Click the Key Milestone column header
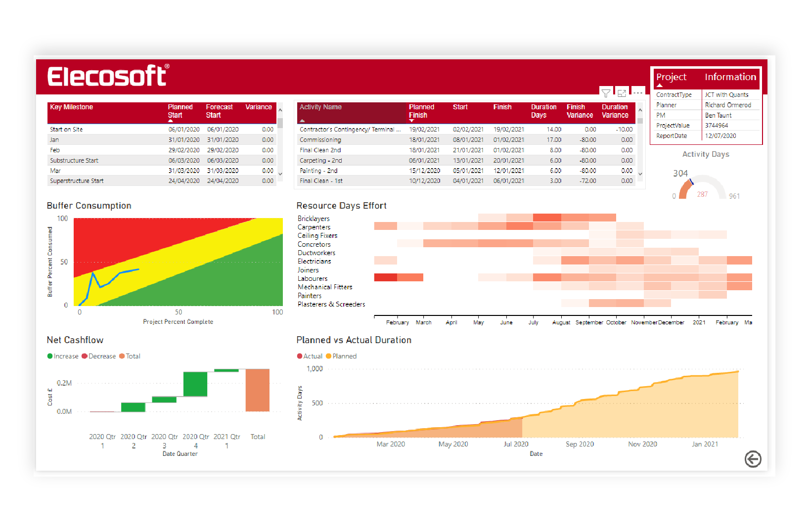The image size is (809, 532). (72, 107)
